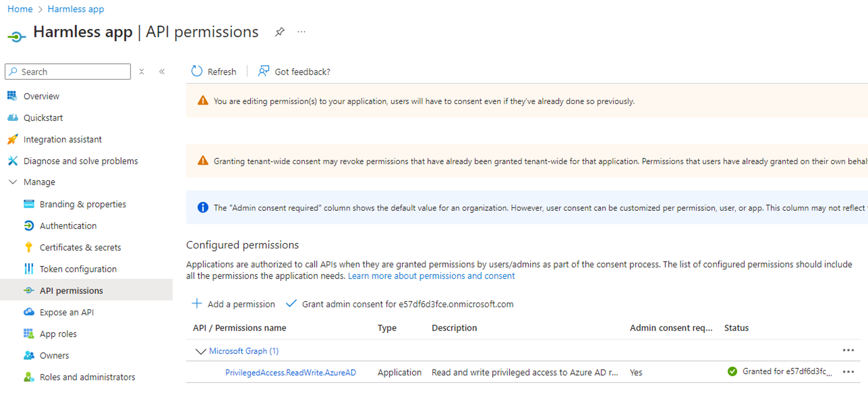Collapse the Microsoft Graph (1) group

200,351
